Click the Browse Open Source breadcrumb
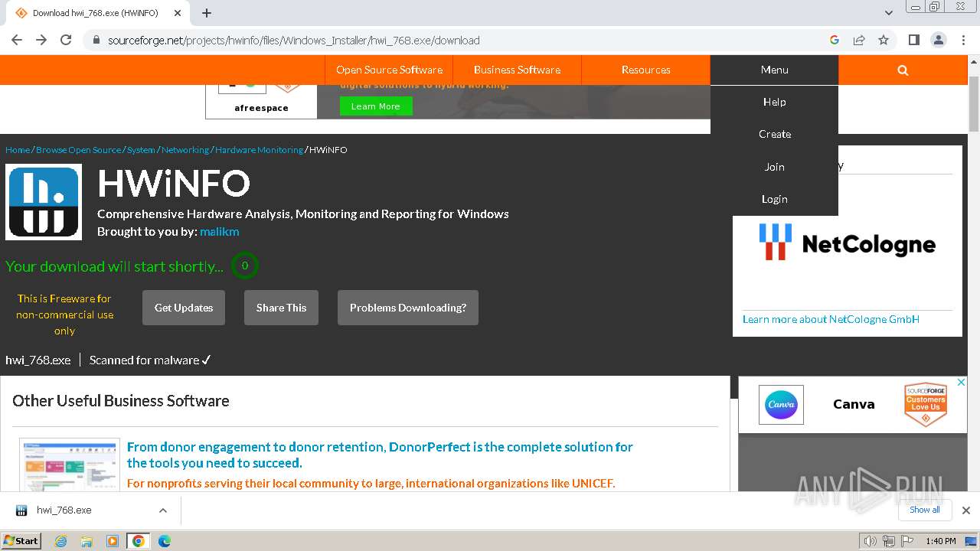This screenshot has height=551, width=980. click(79, 150)
